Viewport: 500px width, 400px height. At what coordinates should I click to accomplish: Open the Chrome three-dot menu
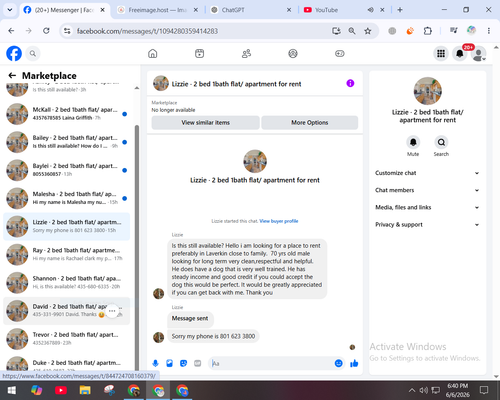coord(489,31)
